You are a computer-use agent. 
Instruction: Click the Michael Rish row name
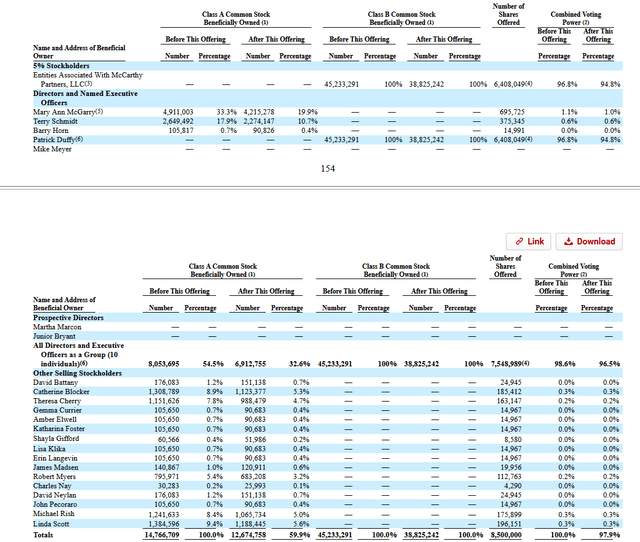coord(54,514)
